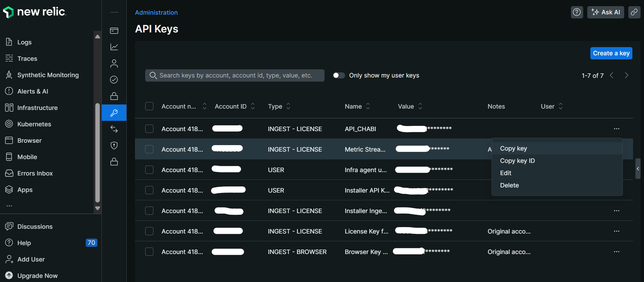Select Delete in the context menu
644x282 pixels.
[x=509, y=185]
